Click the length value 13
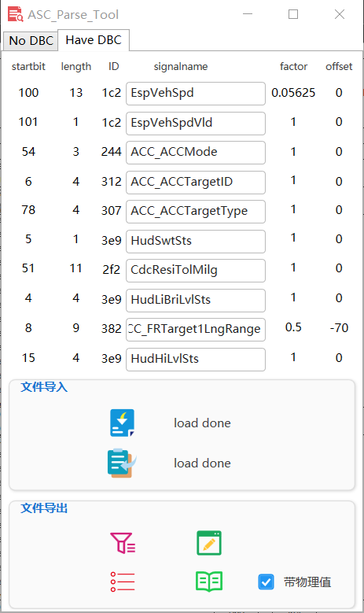The image size is (364, 613). coord(76,93)
